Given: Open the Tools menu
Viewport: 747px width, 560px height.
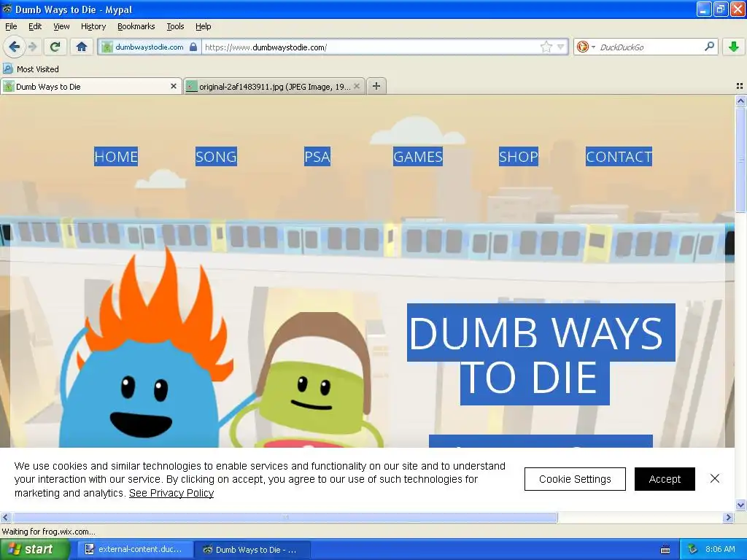Looking at the screenshot, I should (x=175, y=26).
